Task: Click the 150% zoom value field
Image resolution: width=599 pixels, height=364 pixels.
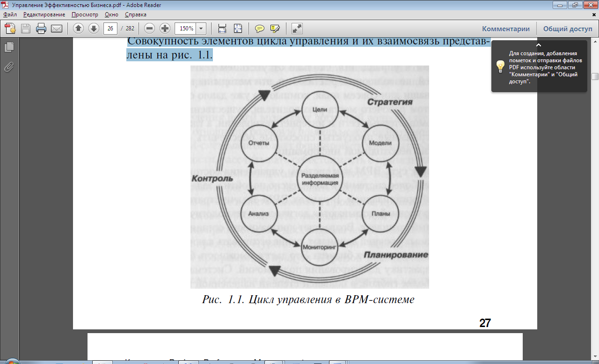Action: pyautogui.click(x=186, y=29)
